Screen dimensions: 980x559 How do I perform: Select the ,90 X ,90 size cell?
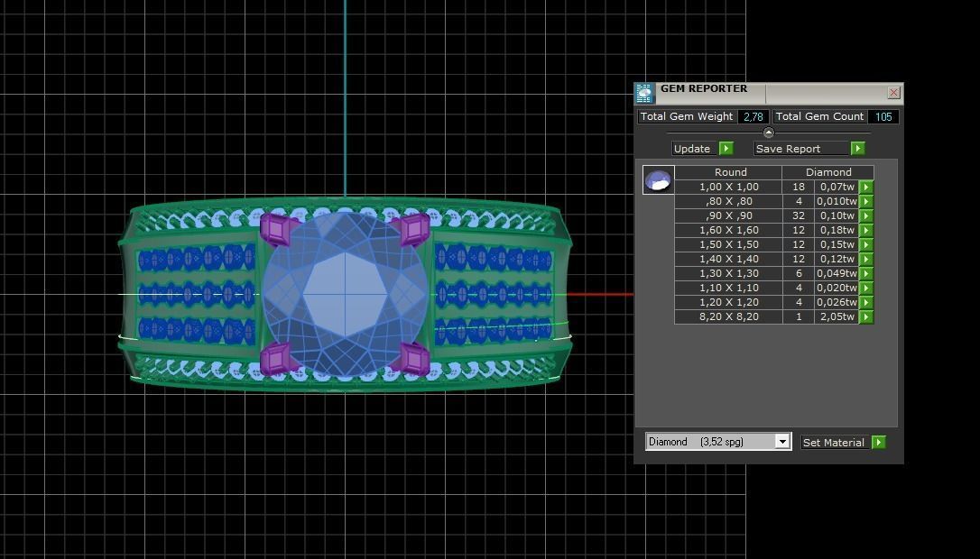[x=729, y=215]
